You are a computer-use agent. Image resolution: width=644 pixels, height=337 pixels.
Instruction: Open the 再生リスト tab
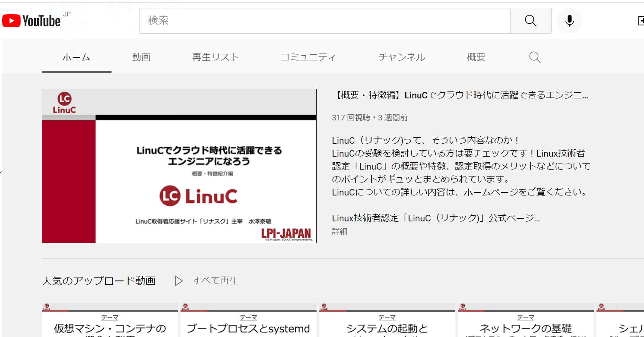click(216, 57)
